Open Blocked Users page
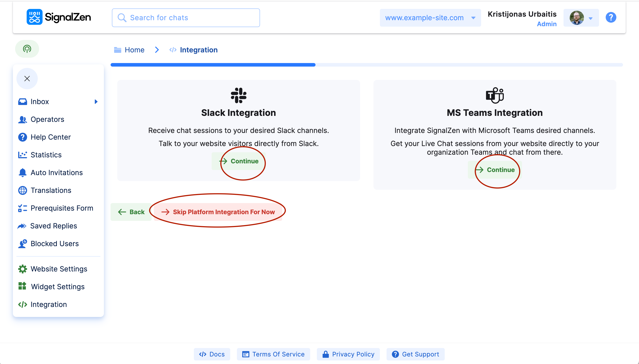This screenshot has height=364, width=639. click(54, 243)
